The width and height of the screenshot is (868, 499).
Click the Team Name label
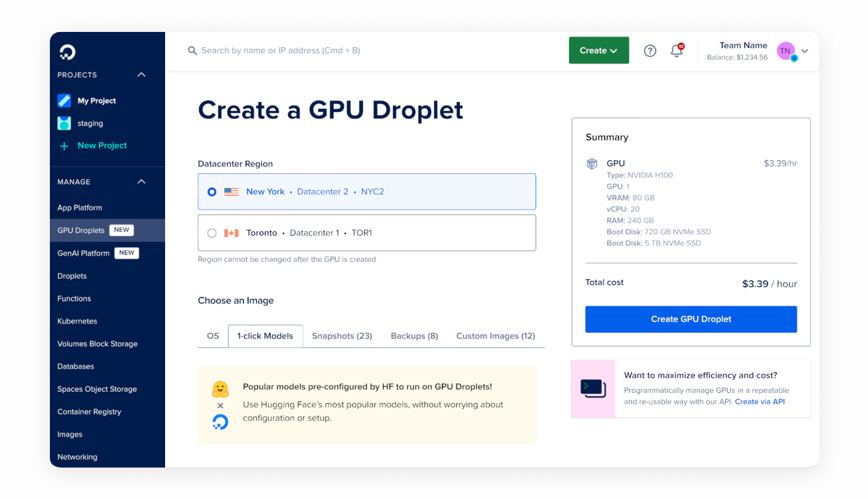pyautogui.click(x=743, y=45)
